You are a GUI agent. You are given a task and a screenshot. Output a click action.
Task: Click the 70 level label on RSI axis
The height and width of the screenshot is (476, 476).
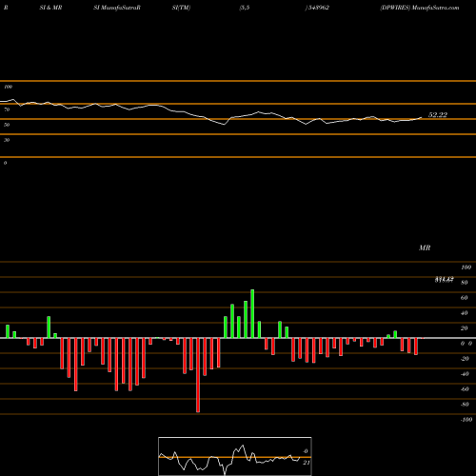pos(7,109)
